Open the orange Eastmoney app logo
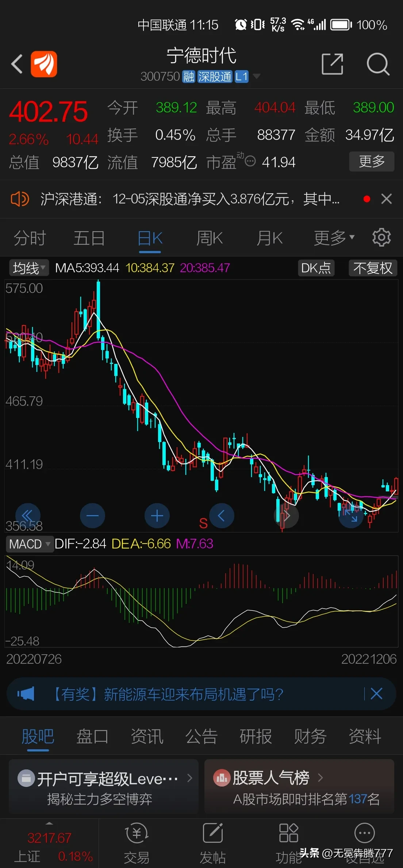403x868 pixels. click(44, 64)
